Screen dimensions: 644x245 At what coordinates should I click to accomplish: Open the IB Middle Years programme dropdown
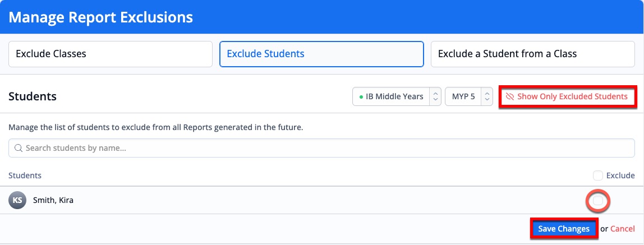coord(397,97)
